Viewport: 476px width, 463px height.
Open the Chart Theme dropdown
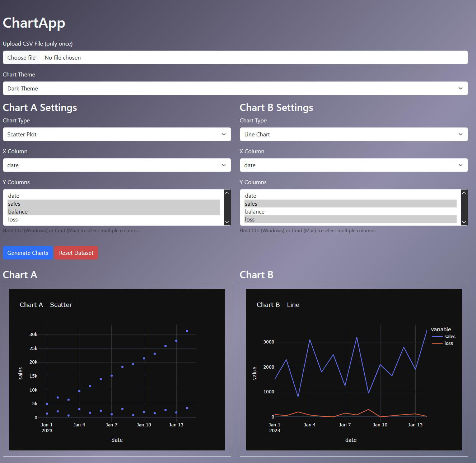(x=235, y=88)
